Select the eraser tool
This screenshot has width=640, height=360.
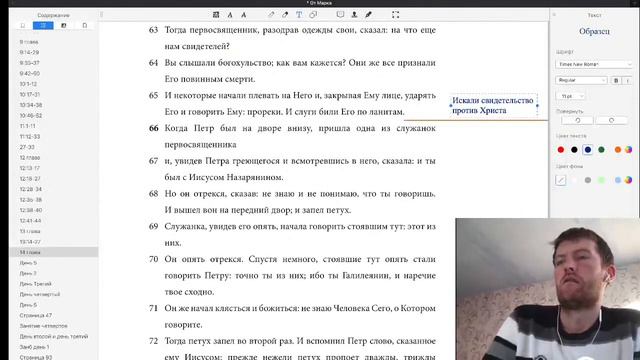285,15
